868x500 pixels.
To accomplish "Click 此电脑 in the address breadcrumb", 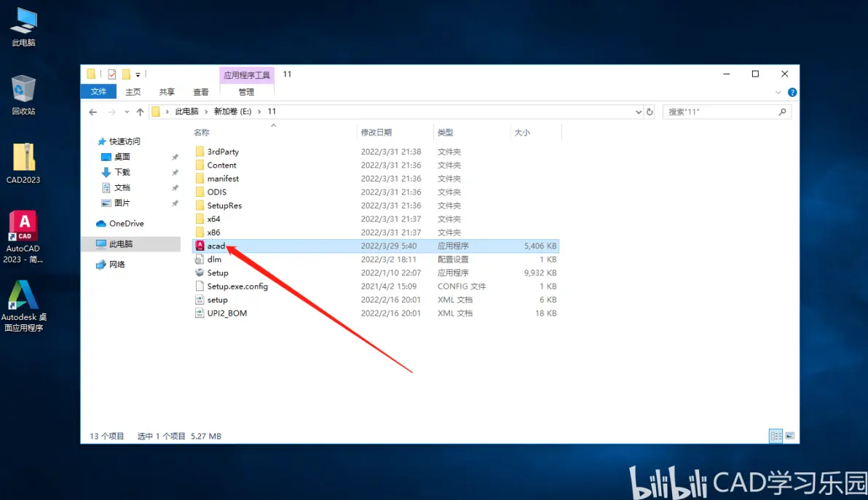I will [186, 112].
